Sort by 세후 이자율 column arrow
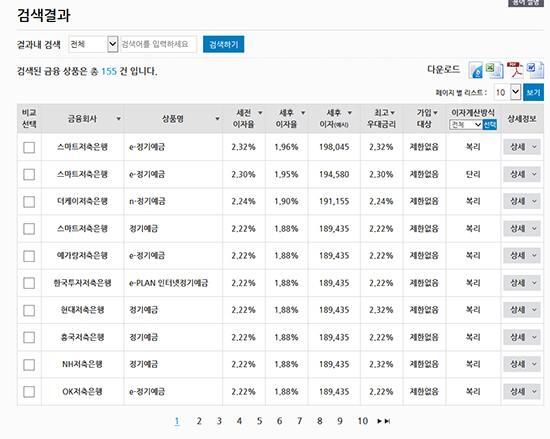The height and width of the screenshot is (439, 550). point(303,113)
